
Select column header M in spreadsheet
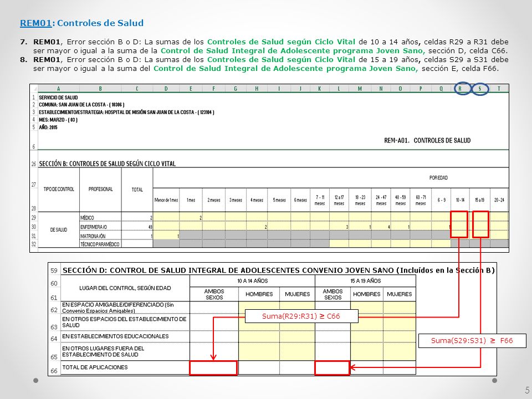tap(360, 89)
